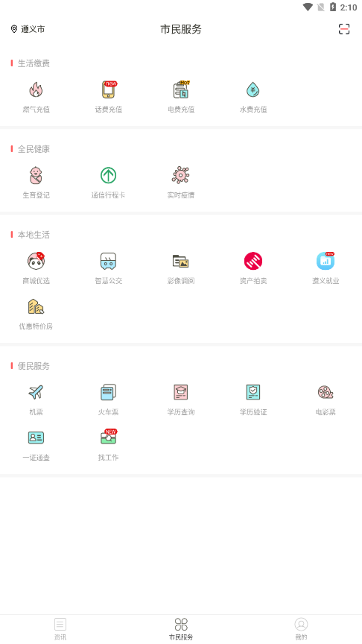The image size is (362, 644).
Task: Click the 燃气充值 label text
Action: click(x=36, y=110)
